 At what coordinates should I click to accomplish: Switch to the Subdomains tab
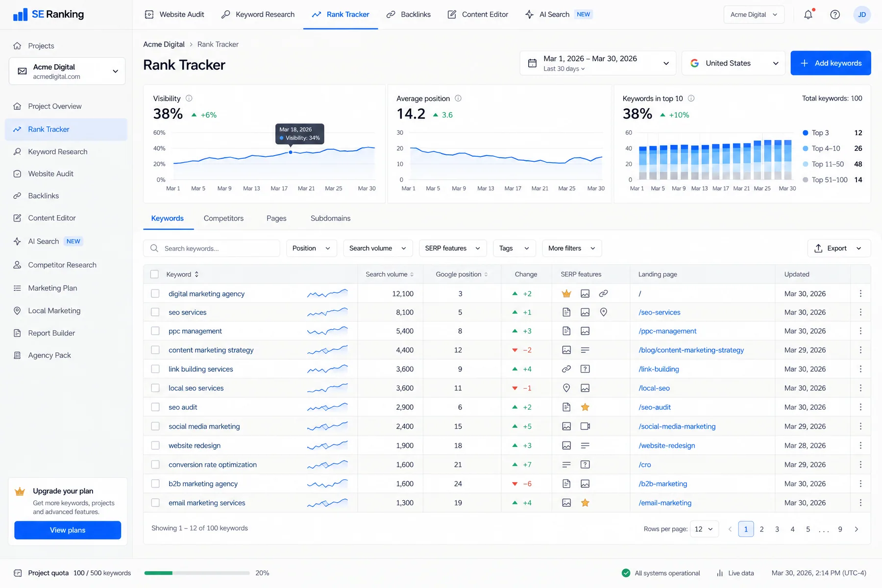click(x=330, y=219)
